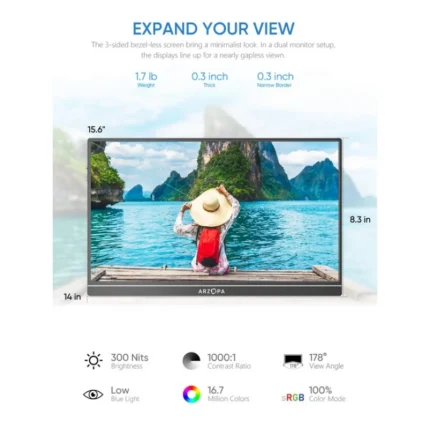The height and width of the screenshot is (430, 430).
Task: Click the 300 Nits Brightness text
Action: coord(129,361)
